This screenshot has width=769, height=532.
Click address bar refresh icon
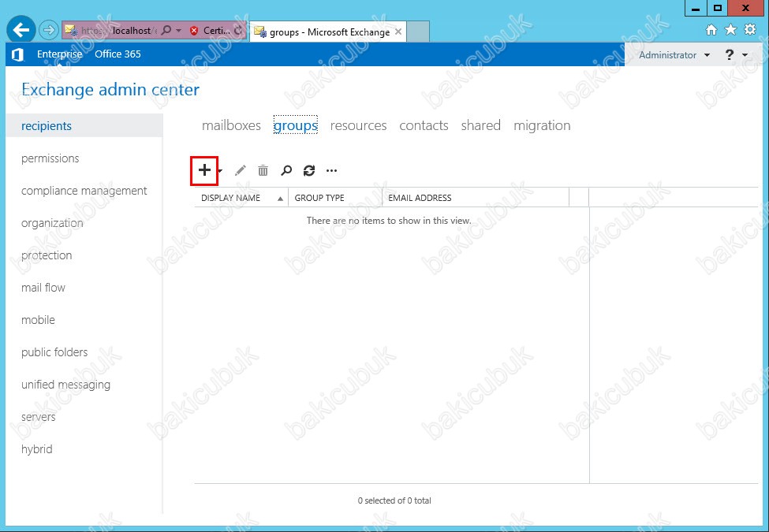coord(238,31)
